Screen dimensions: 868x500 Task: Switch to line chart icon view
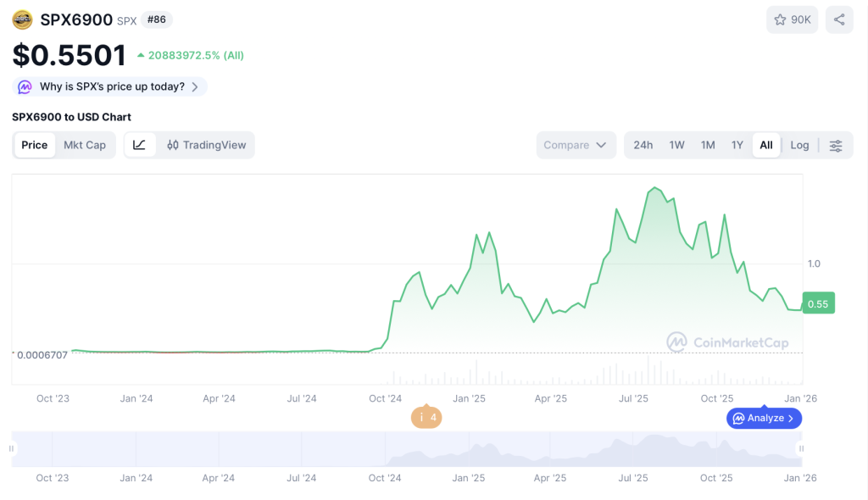140,145
